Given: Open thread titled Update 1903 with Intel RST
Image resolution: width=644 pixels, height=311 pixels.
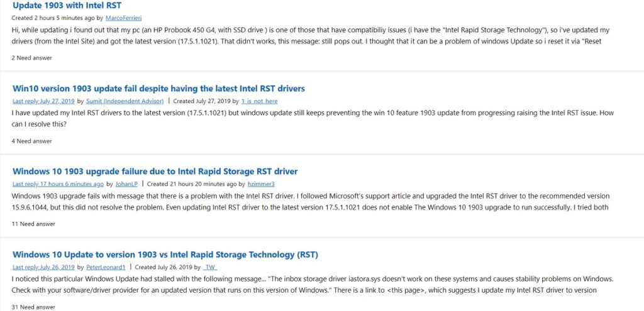Looking at the screenshot, I should pyautogui.click(x=67, y=6).
